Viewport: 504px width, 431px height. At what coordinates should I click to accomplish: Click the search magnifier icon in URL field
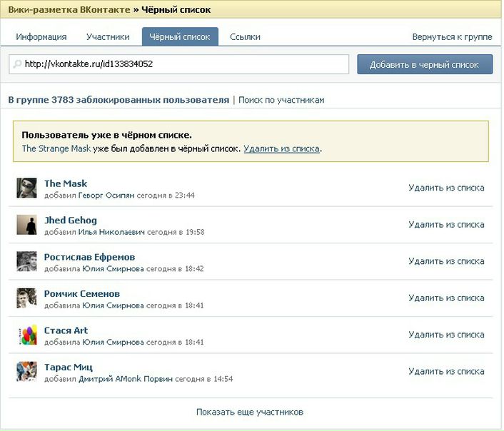click(17, 64)
